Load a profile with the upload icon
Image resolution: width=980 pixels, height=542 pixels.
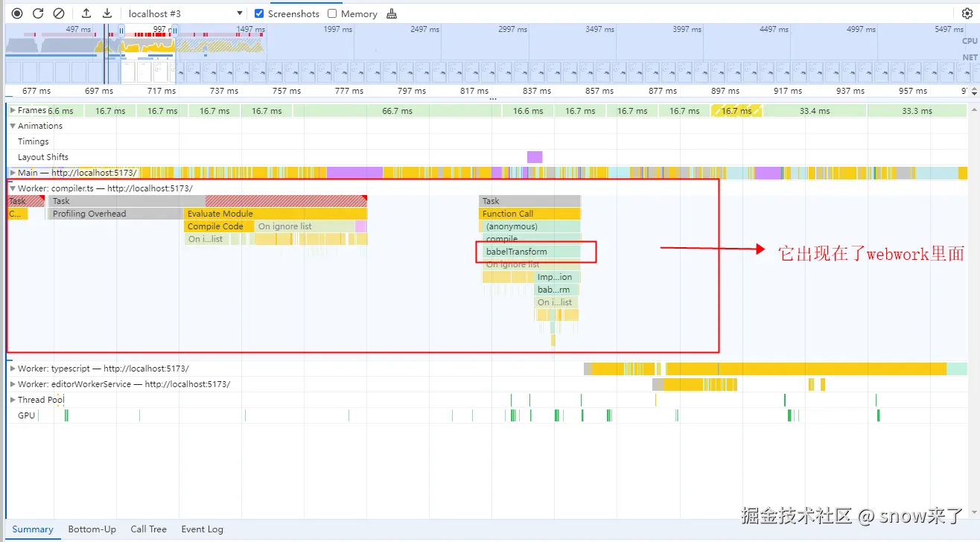(x=86, y=13)
